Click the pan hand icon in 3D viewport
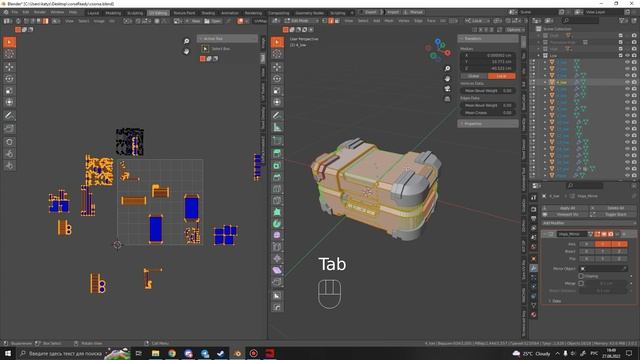Screen dimensions: 640x360 [x=447, y=78]
